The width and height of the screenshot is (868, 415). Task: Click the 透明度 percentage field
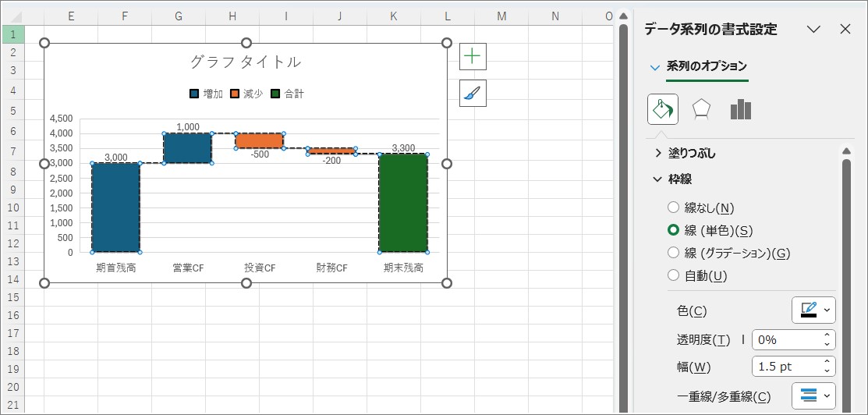[x=787, y=339]
